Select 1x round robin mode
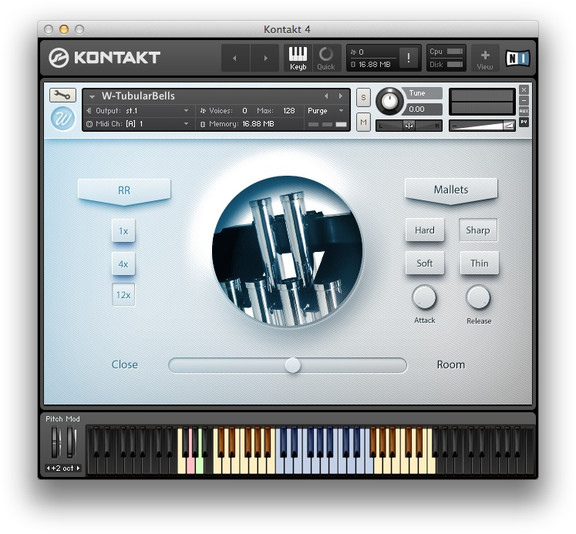The width and height of the screenshot is (576, 534). [123, 231]
